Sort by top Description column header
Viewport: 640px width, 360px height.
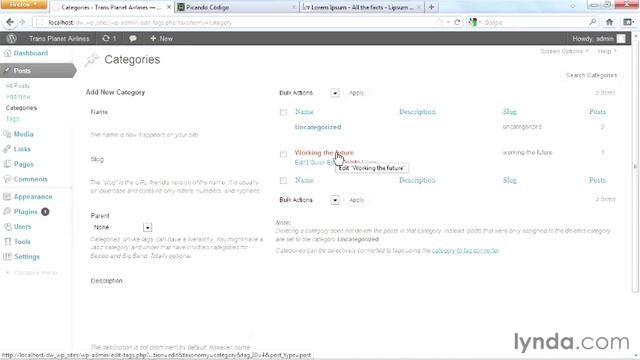pyautogui.click(x=417, y=112)
